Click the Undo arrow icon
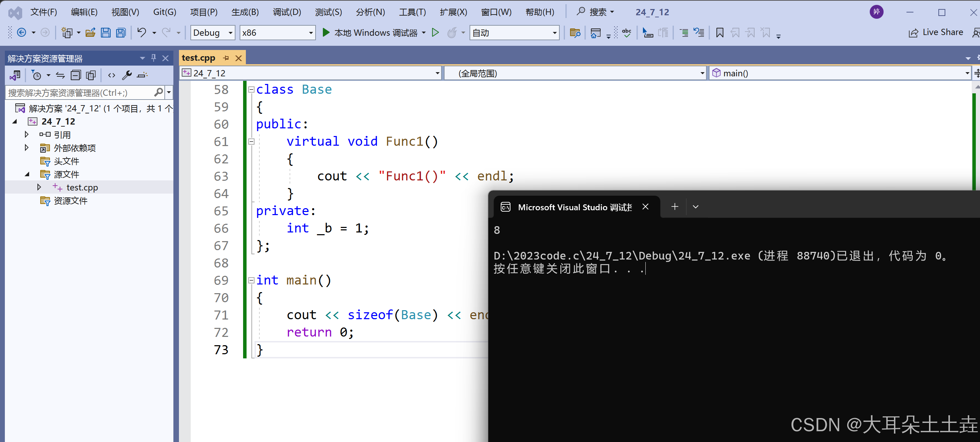Screen dimensions: 980x442 [x=141, y=32]
